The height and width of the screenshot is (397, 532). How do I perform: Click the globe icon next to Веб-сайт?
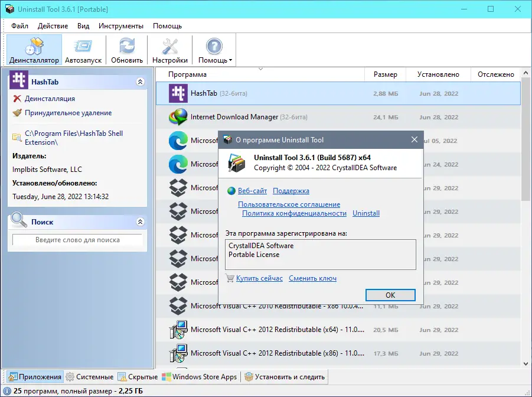(x=231, y=191)
